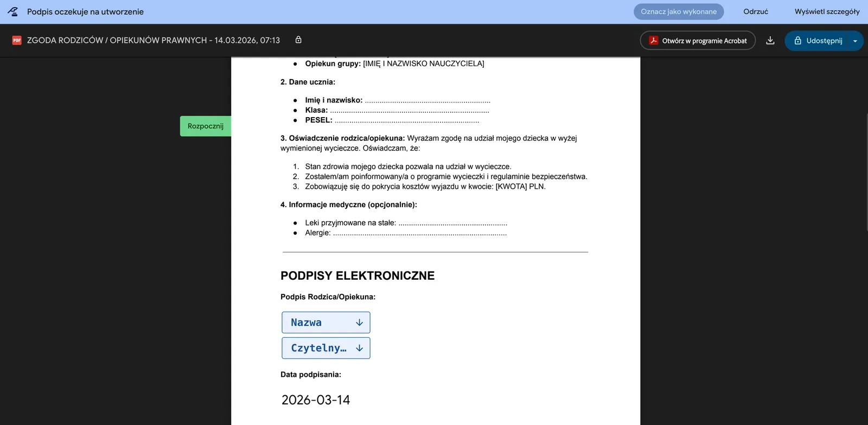The height and width of the screenshot is (425, 868).
Task: Click the down arrow in Nazwa field
Action: [x=359, y=323]
